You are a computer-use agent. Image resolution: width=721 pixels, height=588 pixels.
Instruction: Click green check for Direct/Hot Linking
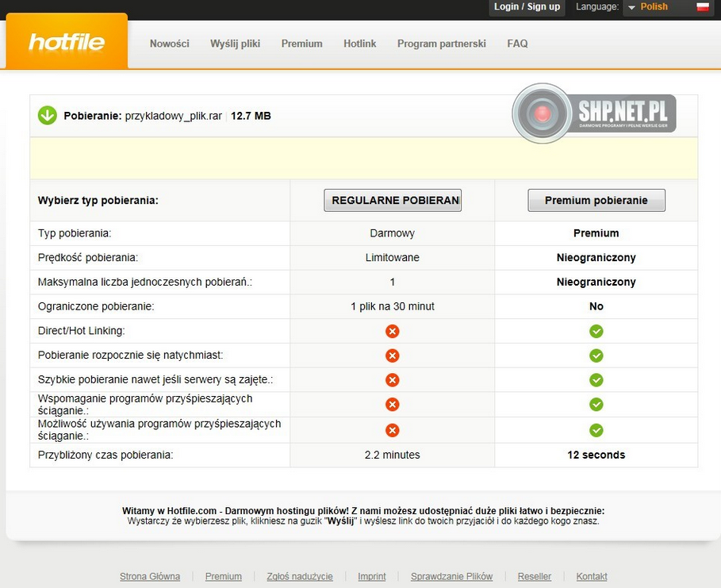[596, 331]
